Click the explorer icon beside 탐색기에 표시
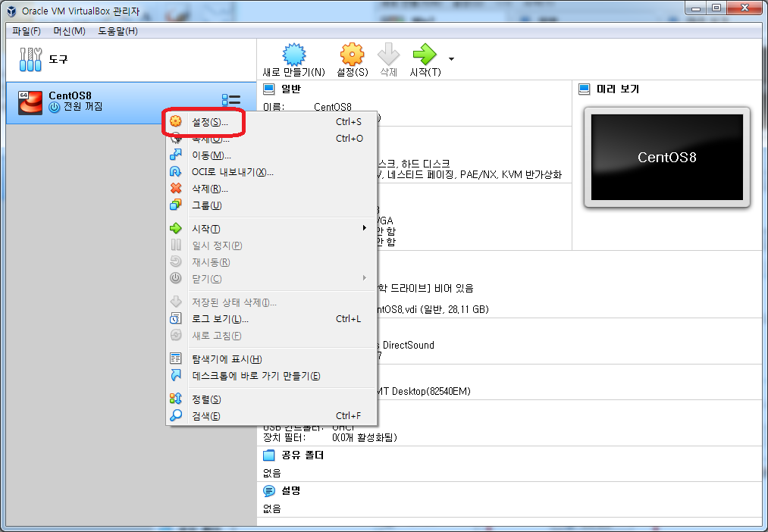The height and width of the screenshot is (532, 768). (176, 358)
